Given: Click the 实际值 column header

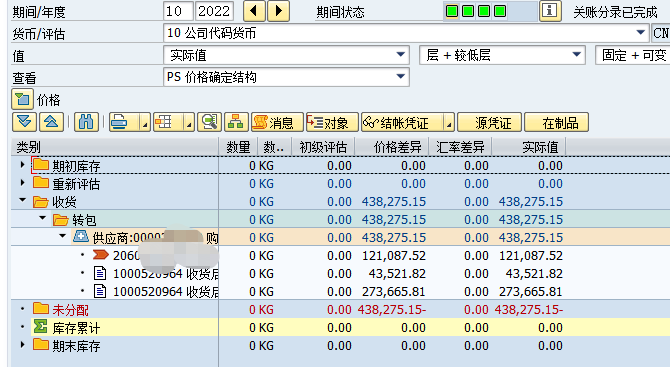Looking at the screenshot, I should click(529, 147).
